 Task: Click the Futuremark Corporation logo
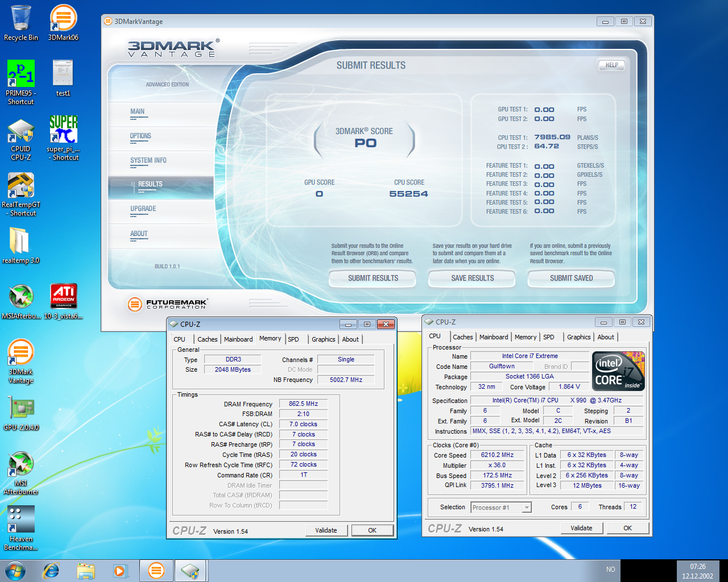[168, 304]
